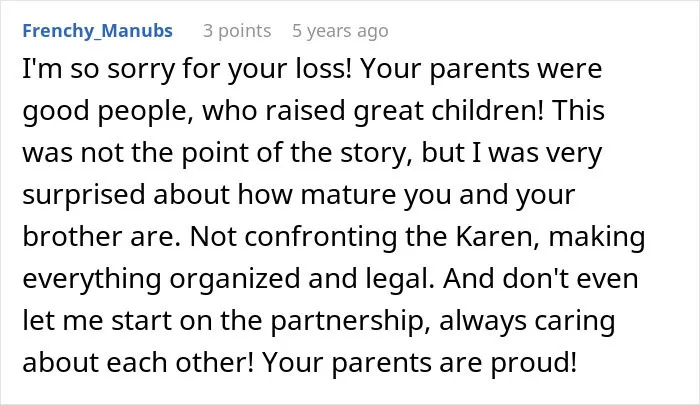
Task: Click the word "mature" in the comment
Action: pyautogui.click(x=349, y=195)
